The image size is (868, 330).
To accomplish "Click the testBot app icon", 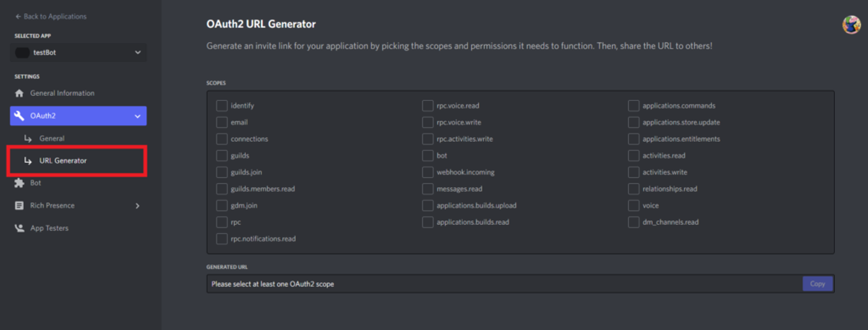I will click(22, 52).
